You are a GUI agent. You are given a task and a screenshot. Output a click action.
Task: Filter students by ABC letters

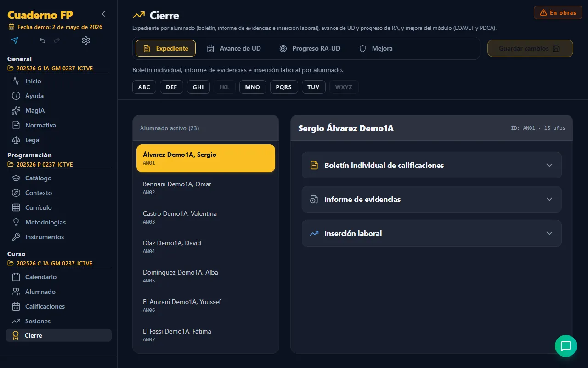144,87
